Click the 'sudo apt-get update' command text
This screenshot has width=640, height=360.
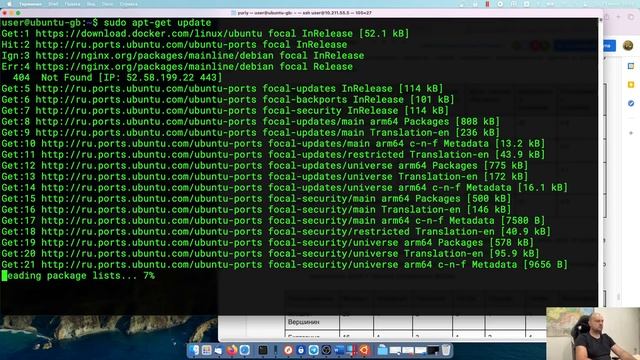(x=157, y=23)
